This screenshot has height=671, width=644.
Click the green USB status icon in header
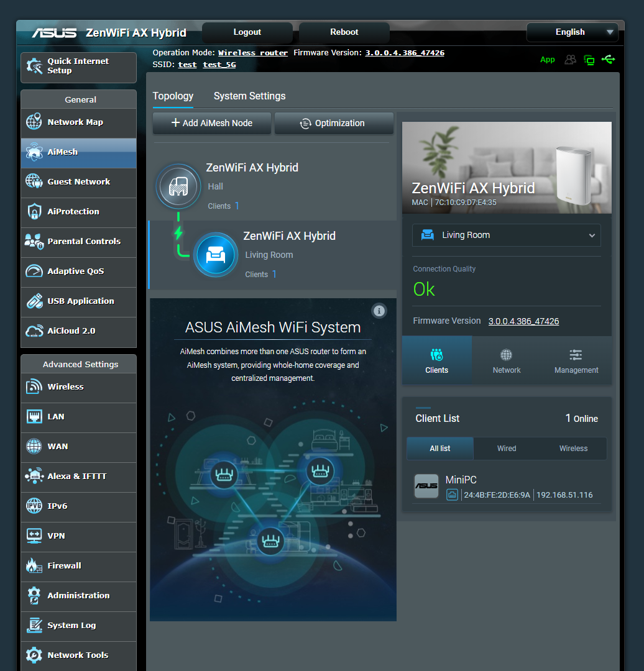(x=608, y=59)
